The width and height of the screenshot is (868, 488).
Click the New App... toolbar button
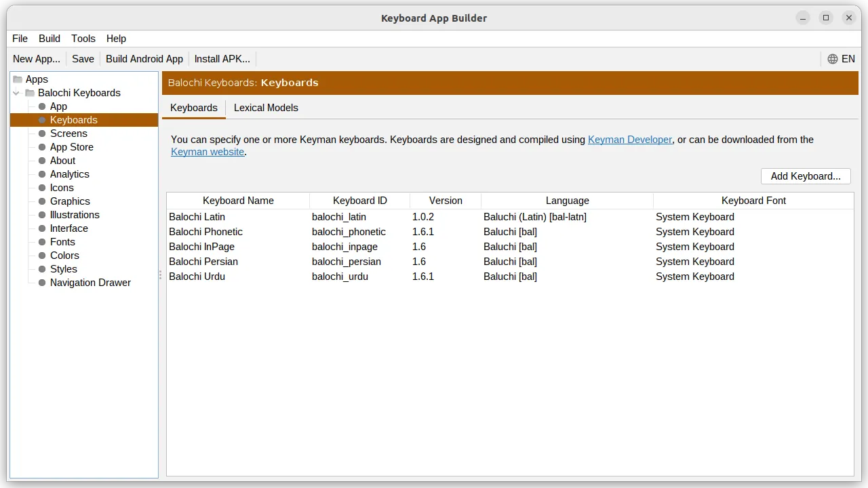click(x=37, y=59)
